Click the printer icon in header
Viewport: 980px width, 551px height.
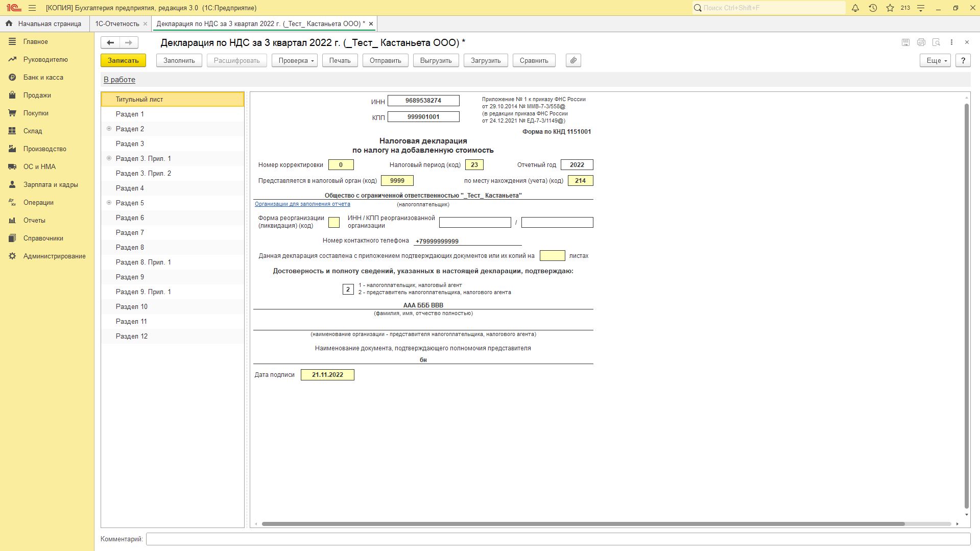click(921, 42)
